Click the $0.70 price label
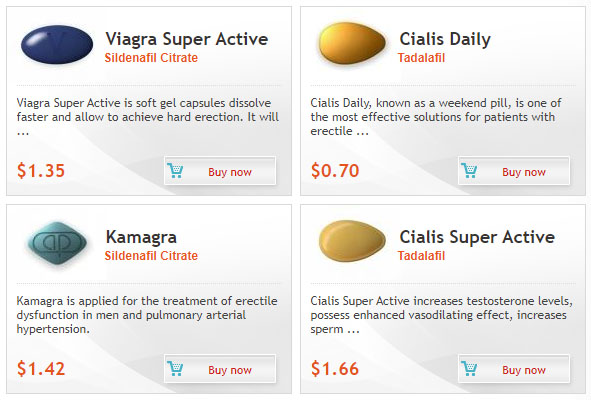 (335, 170)
